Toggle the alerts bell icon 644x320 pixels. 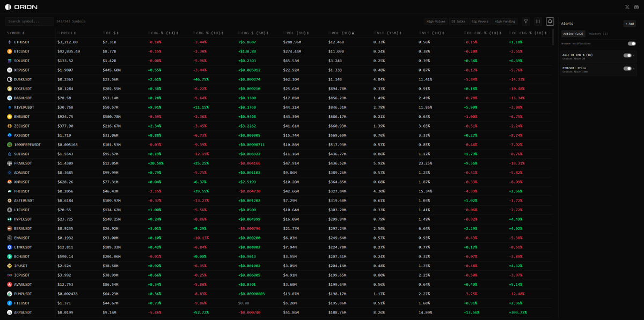[550, 21]
